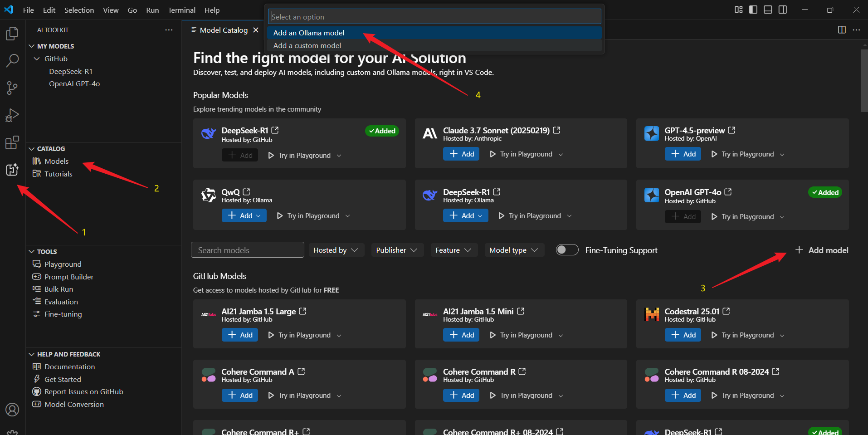Open the Accounts menu icon

12,410
